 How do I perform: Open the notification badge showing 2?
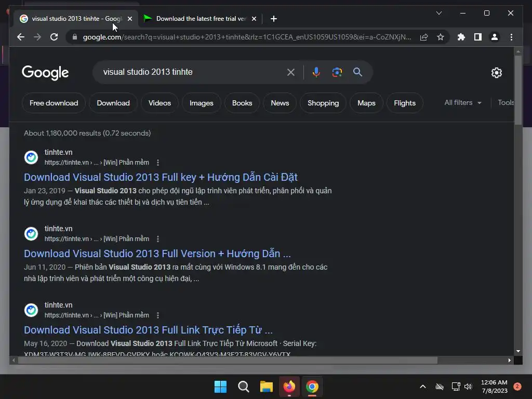coord(517,387)
